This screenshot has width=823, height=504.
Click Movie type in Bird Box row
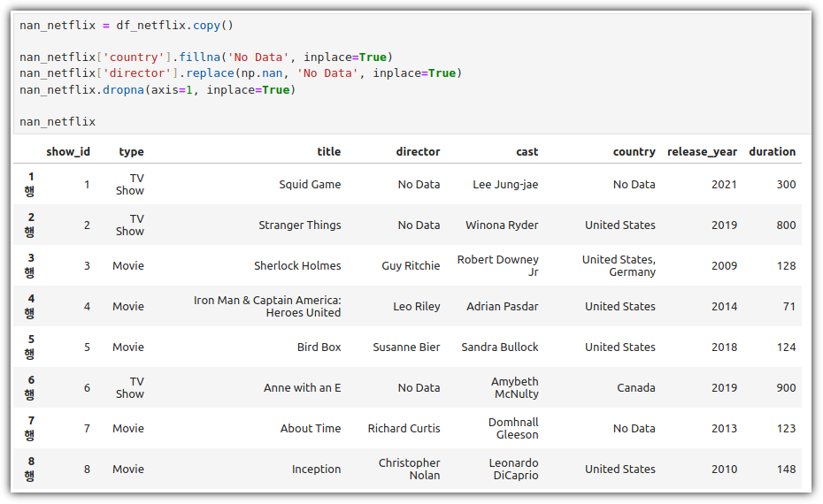(x=128, y=347)
